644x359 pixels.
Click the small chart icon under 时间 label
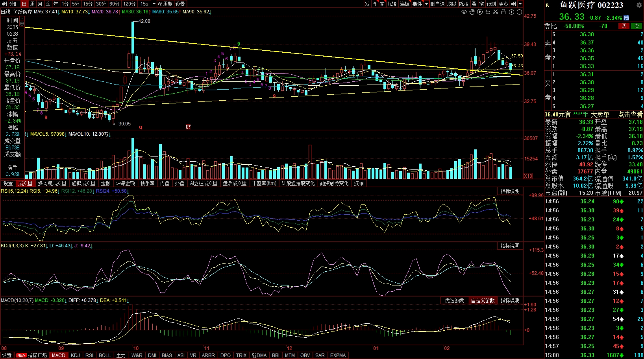[22, 24]
